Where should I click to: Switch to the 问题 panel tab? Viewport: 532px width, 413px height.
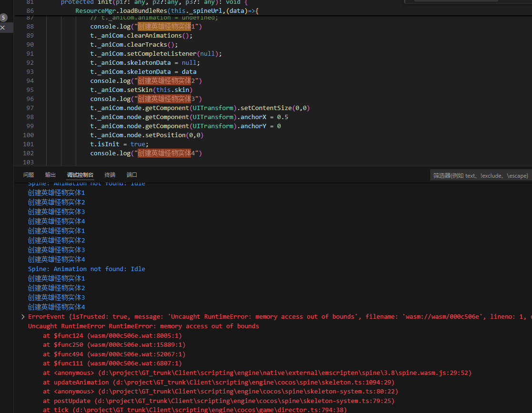point(29,175)
